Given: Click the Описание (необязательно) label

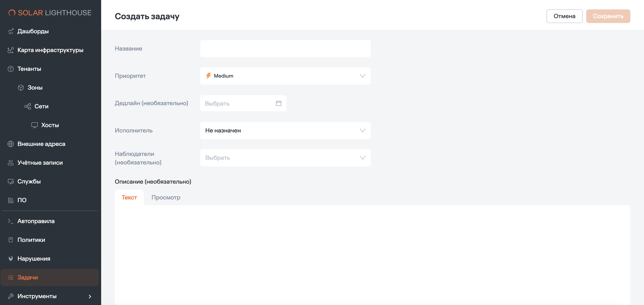Looking at the screenshot, I should (x=153, y=182).
